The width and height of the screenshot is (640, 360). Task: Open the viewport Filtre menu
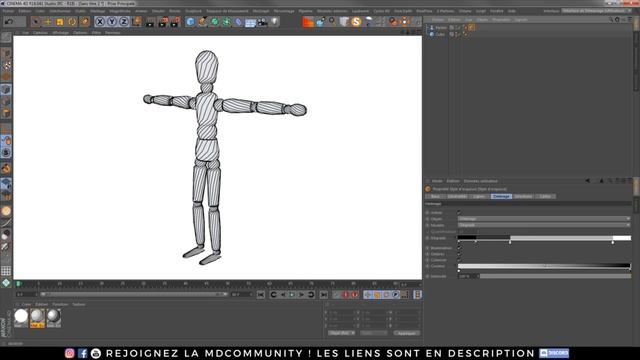point(96,33)
